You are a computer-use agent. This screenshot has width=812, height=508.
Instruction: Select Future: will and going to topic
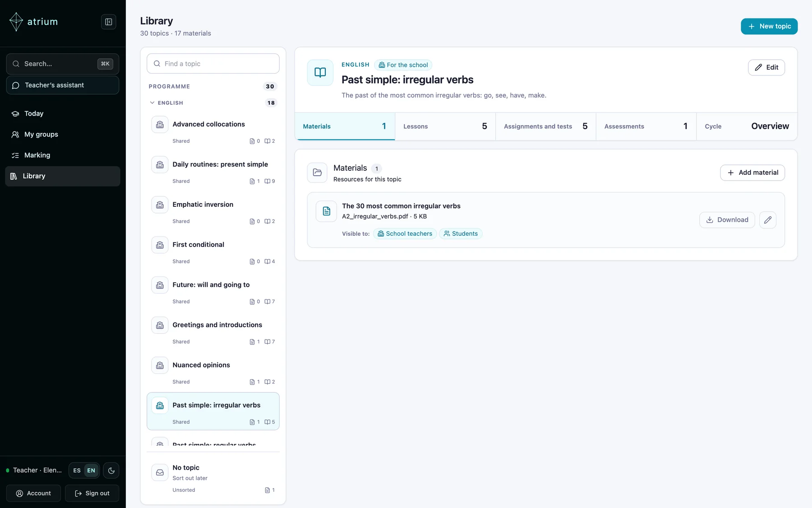[x=213, y=292]
